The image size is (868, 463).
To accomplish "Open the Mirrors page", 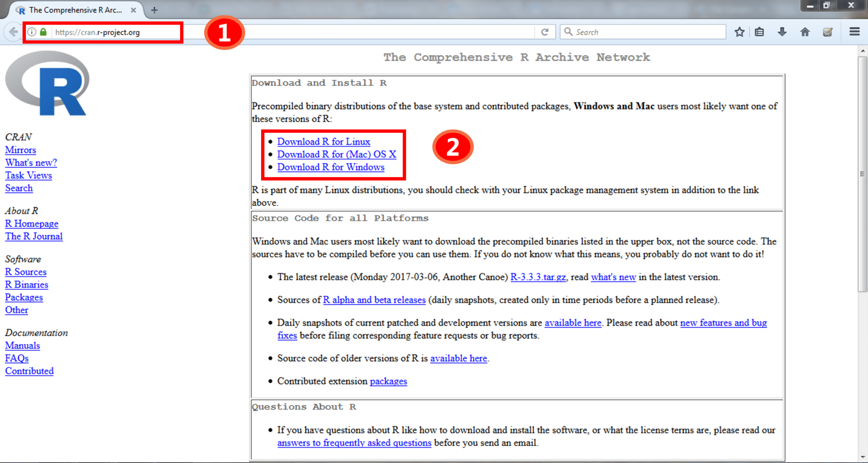I will (x=20, y=151).
